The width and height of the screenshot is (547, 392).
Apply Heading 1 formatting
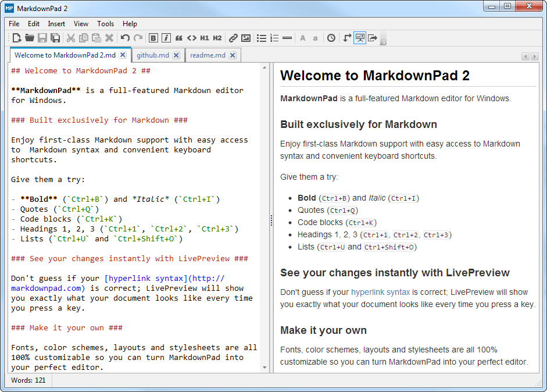coord(205,37)
